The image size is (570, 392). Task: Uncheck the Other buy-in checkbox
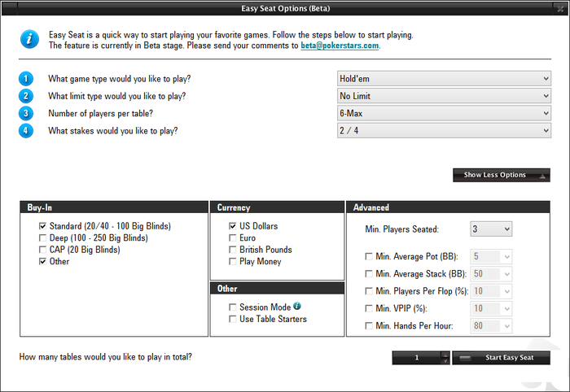pos(42,261)
